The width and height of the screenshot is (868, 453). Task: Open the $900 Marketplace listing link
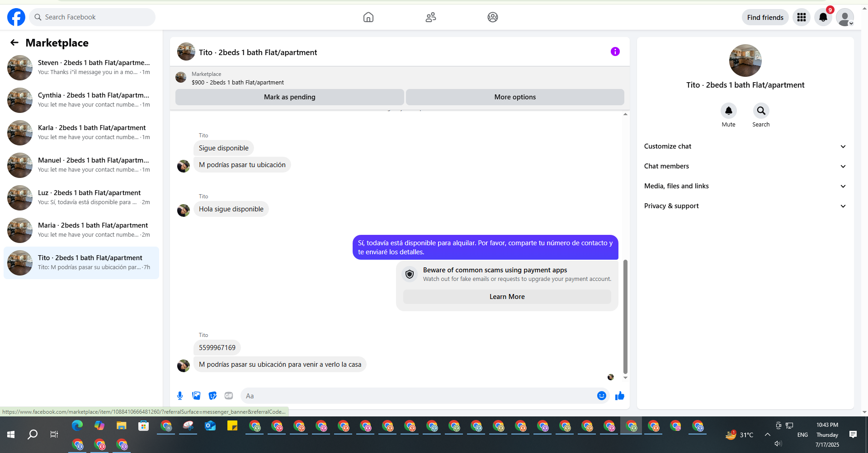237,82
